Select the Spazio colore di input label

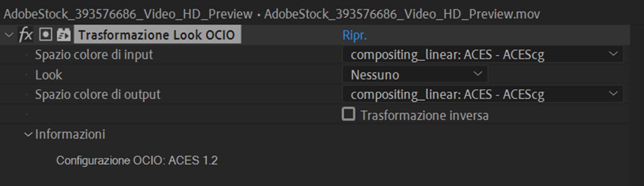pos(94,55)
